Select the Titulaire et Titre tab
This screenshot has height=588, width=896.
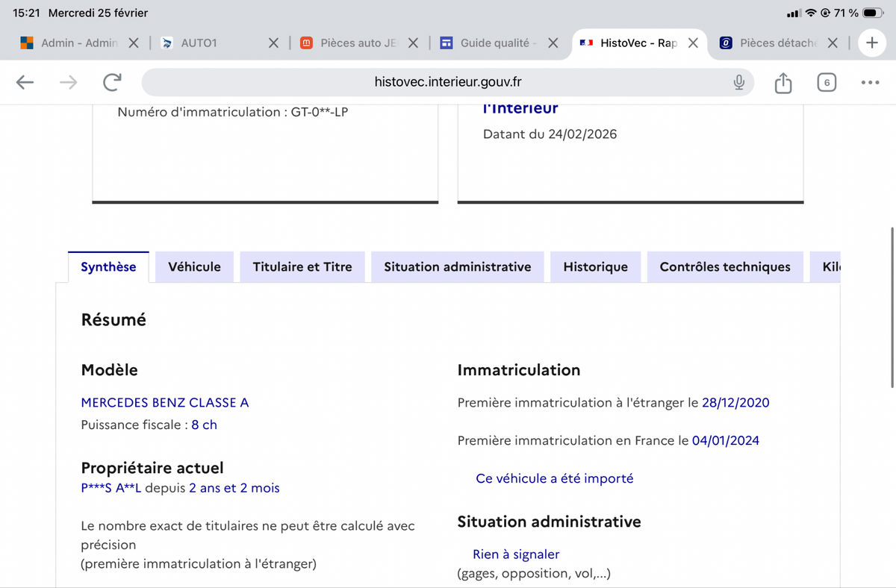(x=302, y=266)
